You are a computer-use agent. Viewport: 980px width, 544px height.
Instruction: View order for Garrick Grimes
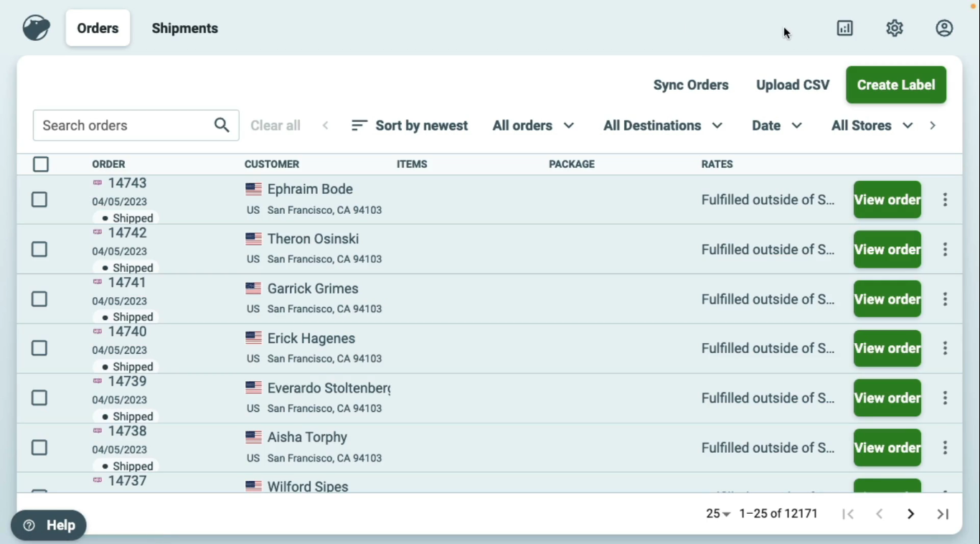point(887,299)
